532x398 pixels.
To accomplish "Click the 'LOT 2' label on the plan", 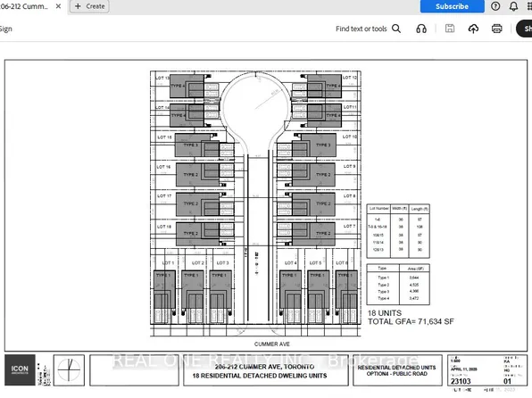I will (198, 263).
